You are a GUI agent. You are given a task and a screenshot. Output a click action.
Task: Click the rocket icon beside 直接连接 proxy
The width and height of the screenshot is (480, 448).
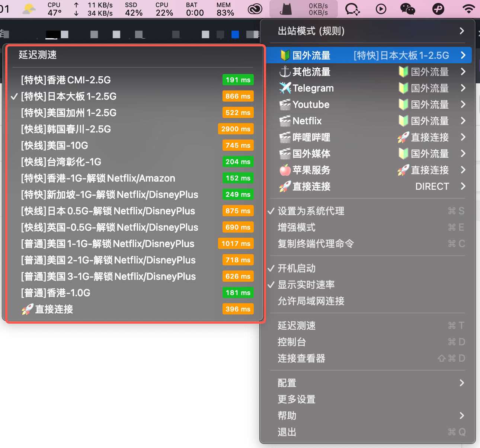pyautogui.click(x=285, y=186)
